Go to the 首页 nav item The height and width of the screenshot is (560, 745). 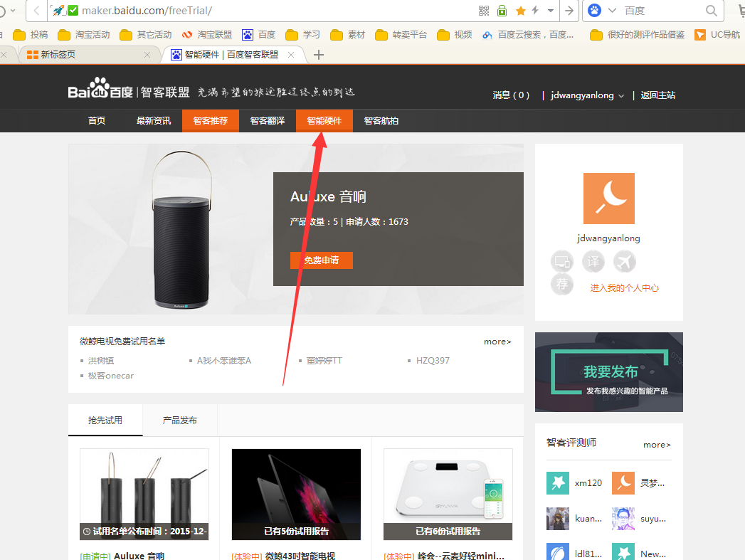[97, 121]
